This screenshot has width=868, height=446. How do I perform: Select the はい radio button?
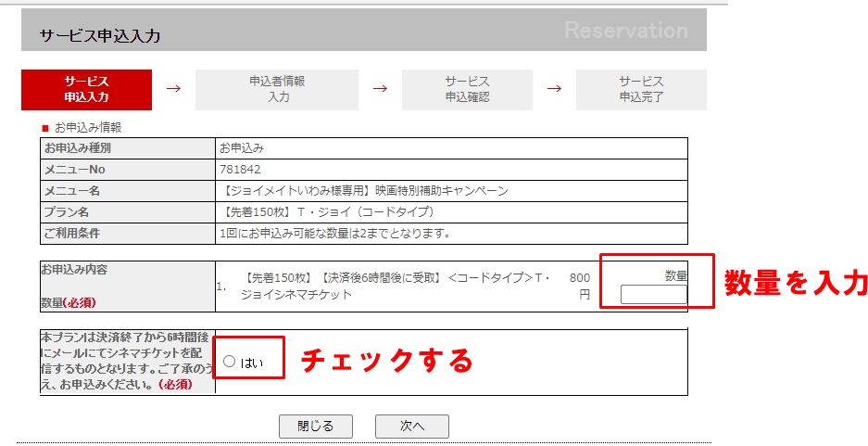(x=229, y=362)
